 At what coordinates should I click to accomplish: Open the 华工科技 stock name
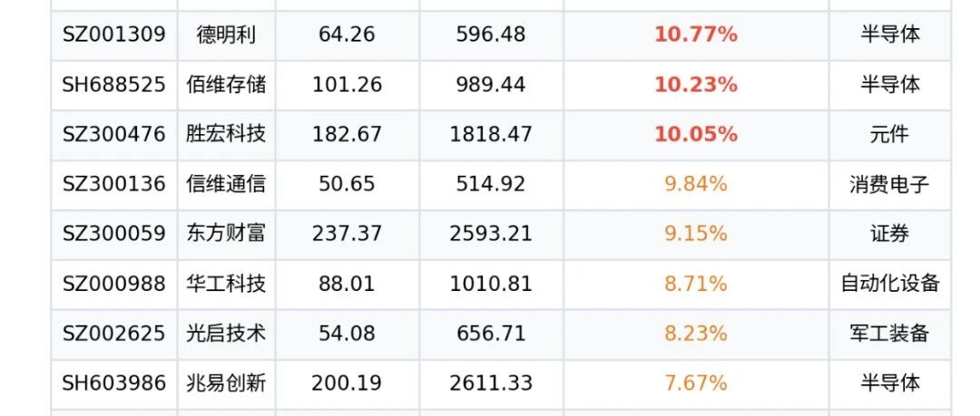226,284
